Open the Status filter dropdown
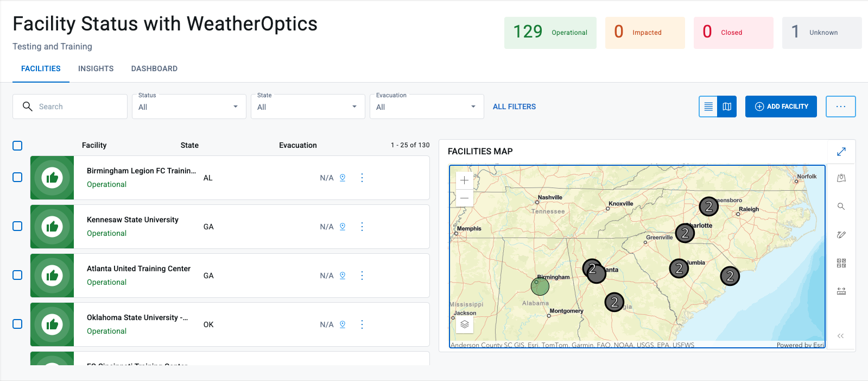The width and height of the screenshot is (868, 381). tap(189, 107)
